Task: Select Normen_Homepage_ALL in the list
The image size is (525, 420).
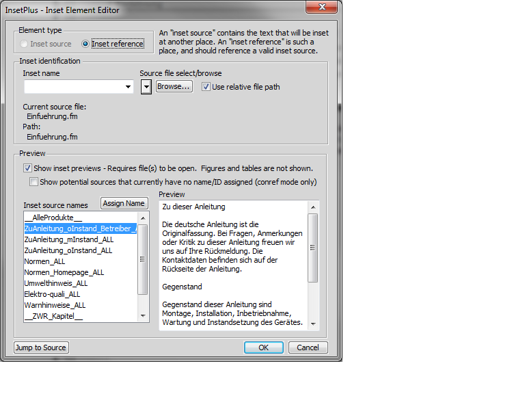Action: [81, 272]
